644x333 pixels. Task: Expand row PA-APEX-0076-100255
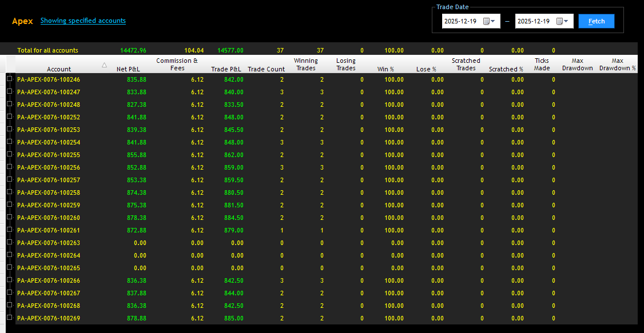tap(9, 154)
